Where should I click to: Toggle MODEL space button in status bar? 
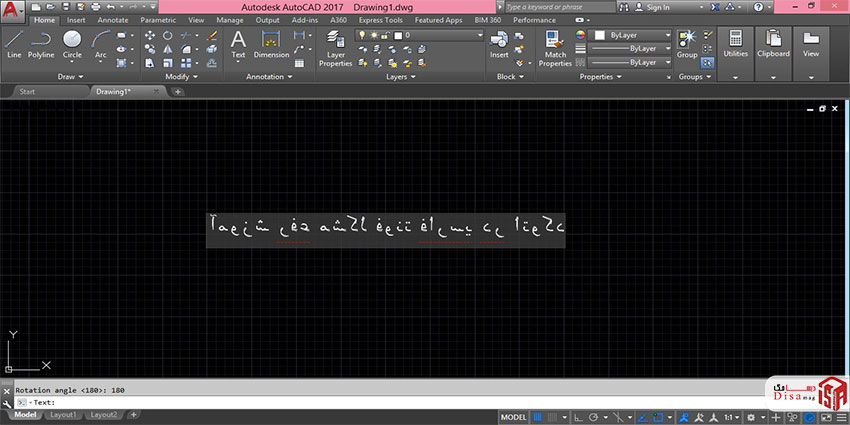coord(514,415)
